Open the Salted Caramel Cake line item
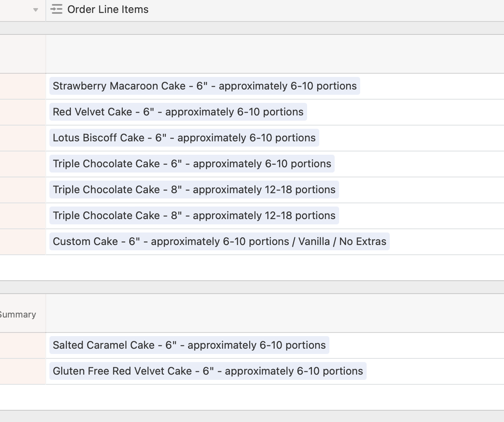The width and height of the screenshot is (504, 422). (189, 345)
